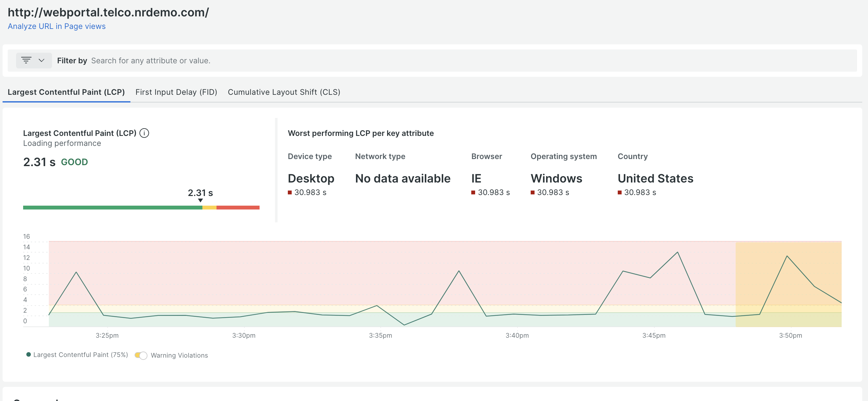Click the red square under IE browser
This screenshot has width=868, height=401.
tap(473, 192)
